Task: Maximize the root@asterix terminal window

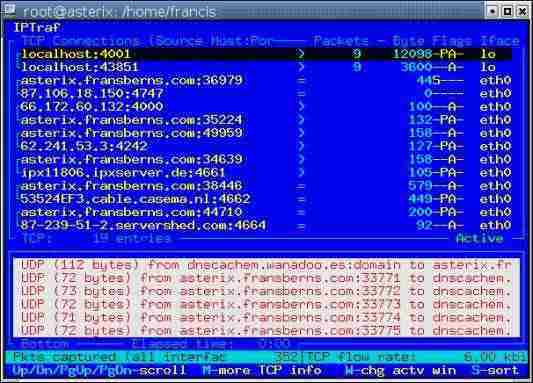Action: point(507,11)
